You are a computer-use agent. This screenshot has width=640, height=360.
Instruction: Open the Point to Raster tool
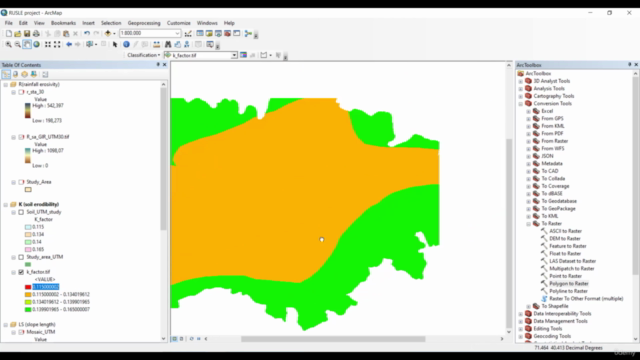pyautogui.click(x=565, y=276)
